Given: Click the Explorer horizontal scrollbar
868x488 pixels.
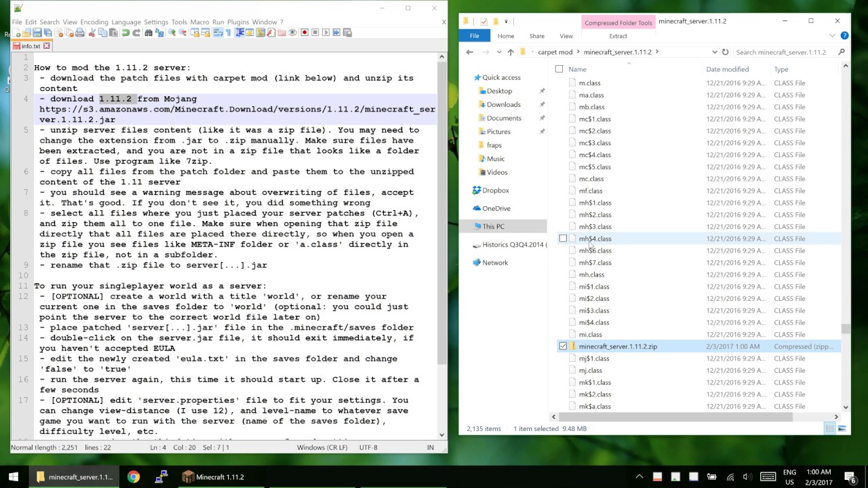Looking at the screenshot, I should [696, 417].
